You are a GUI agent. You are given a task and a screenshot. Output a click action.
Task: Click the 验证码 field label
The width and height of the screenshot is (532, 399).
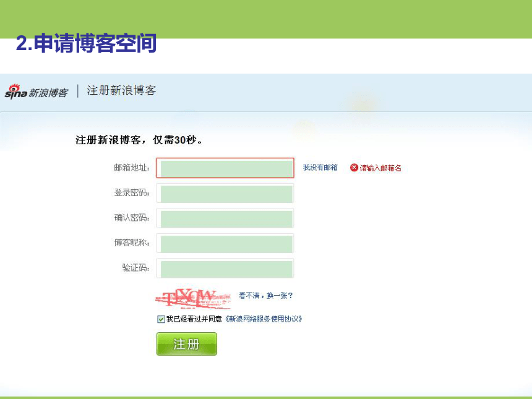(136, 268)
